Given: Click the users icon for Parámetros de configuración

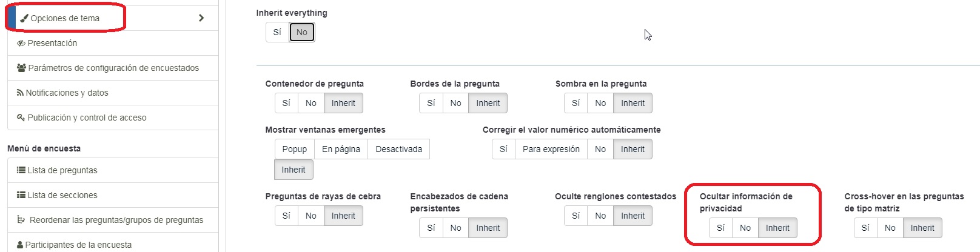Looking at the screenshot, I should pyautogui.click(x=21, y=68).
